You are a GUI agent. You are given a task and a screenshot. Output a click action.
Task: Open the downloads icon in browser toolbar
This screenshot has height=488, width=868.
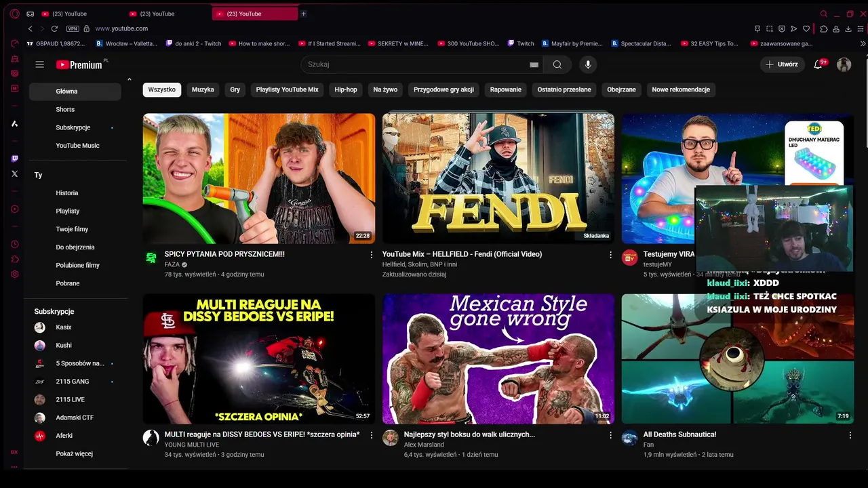click(848, 28)
